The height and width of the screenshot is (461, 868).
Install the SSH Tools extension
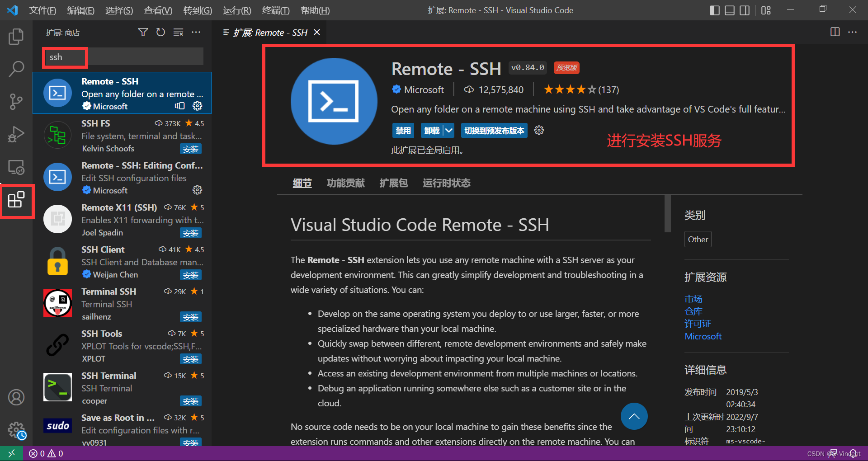(190, 359)
